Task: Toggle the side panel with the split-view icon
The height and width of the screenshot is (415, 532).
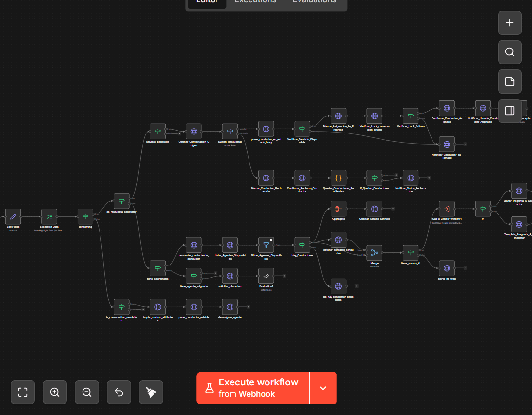Action: (x=509, y=111)
